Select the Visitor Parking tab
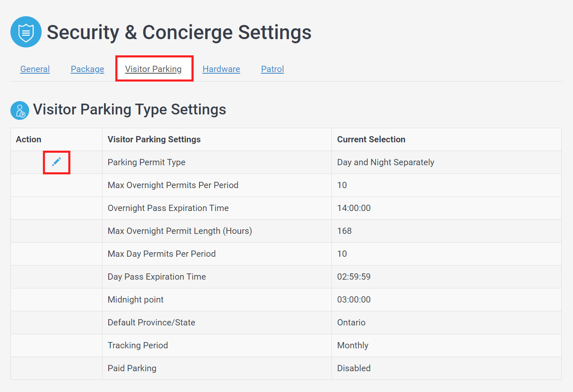The width and height of the screenshot is (573, 392). [x=153, y=69]
